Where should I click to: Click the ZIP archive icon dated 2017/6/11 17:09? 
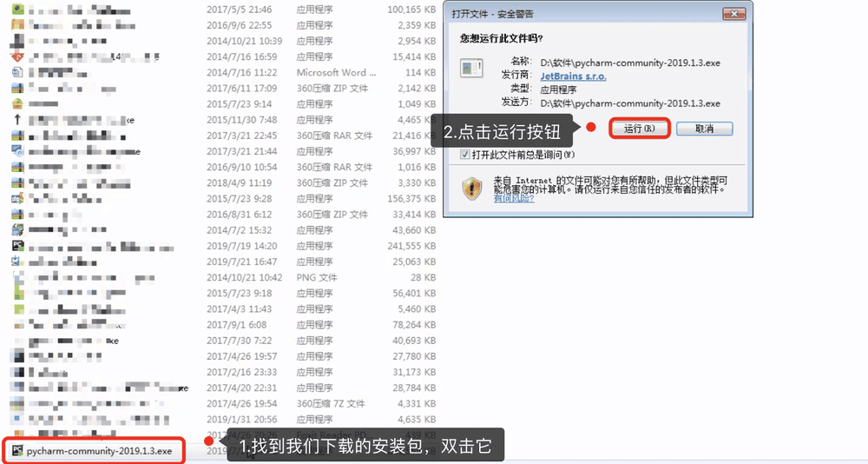[17, 88]
